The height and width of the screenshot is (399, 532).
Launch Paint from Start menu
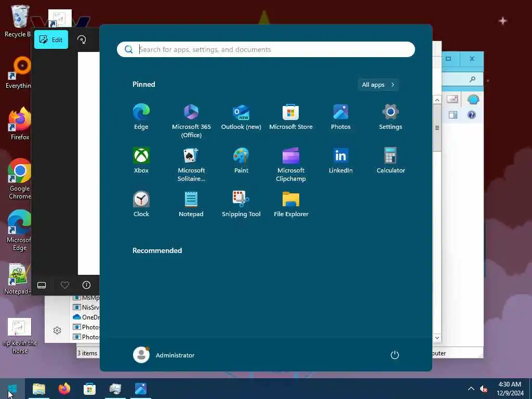[x=241, y=161]
